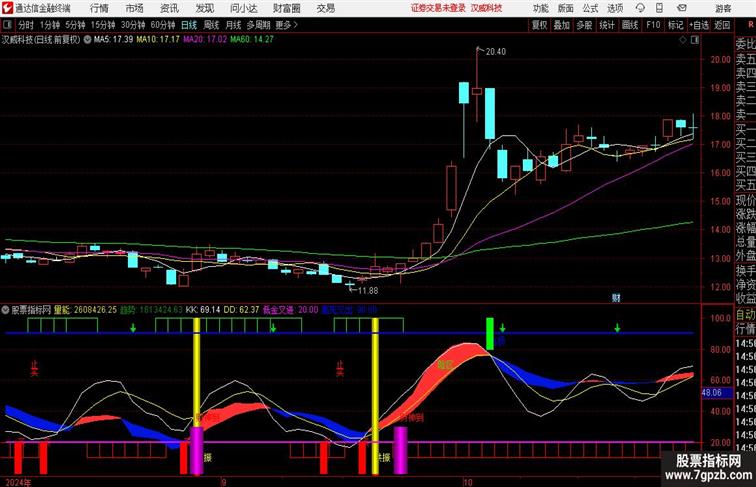Select the 周线 weekly chart tab

pos(211,25)
